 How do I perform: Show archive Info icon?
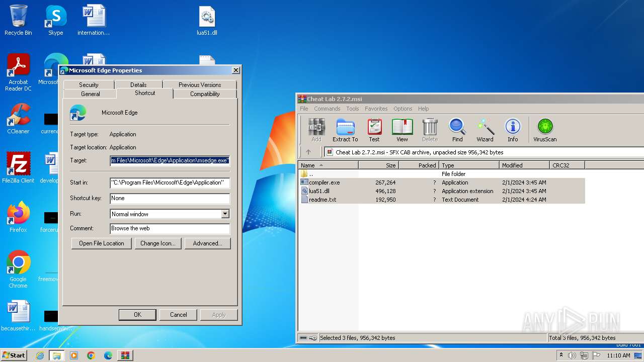(x=513, y=131)
